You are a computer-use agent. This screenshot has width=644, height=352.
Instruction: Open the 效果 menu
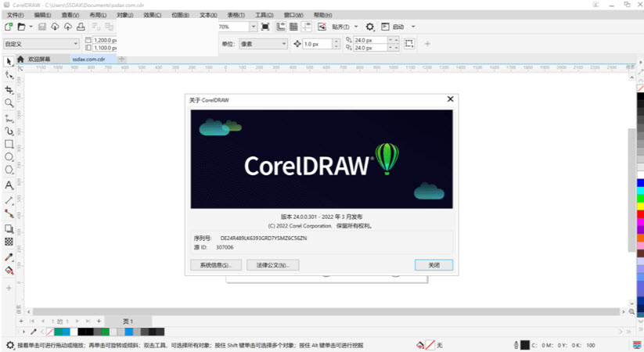[x=153, y=15]
